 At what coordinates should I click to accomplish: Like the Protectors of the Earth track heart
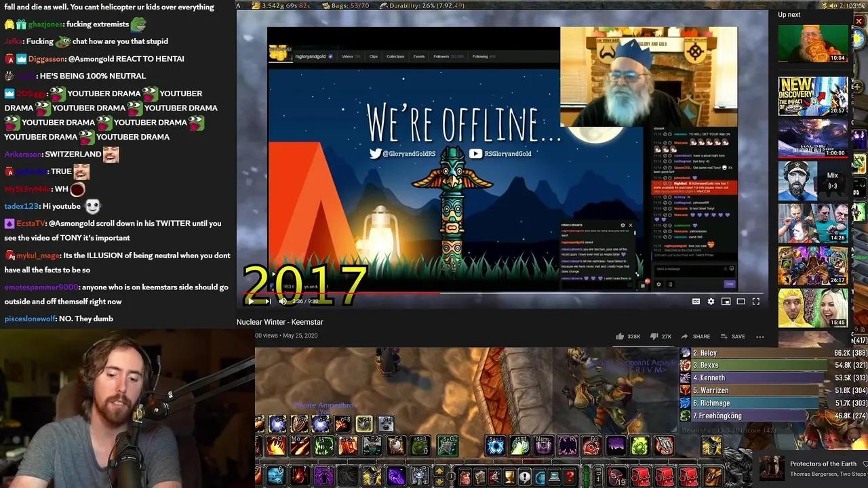point(865,464)
